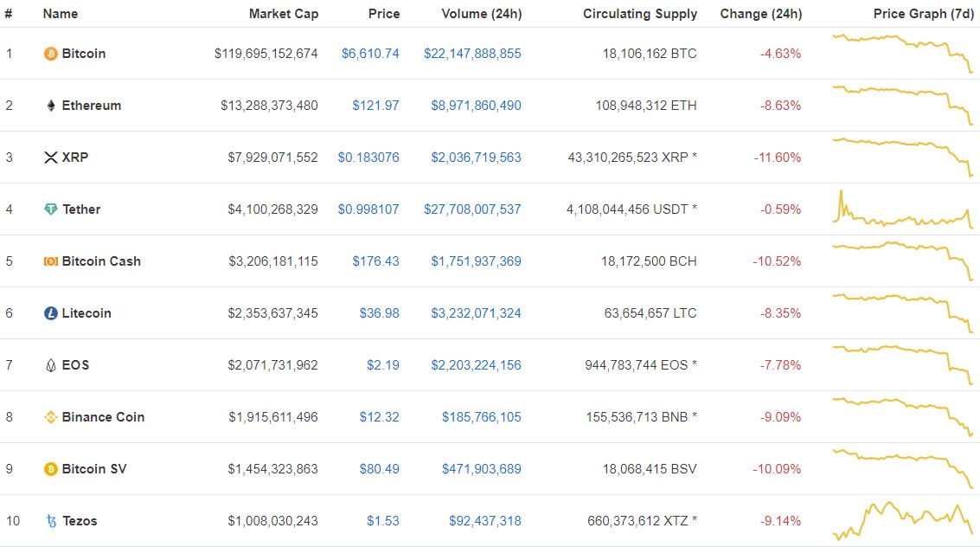Click the Ethereum diamond logo icon
Image resolution: width=980 pixels, height=547 pixels.
(x=51, y=106)
